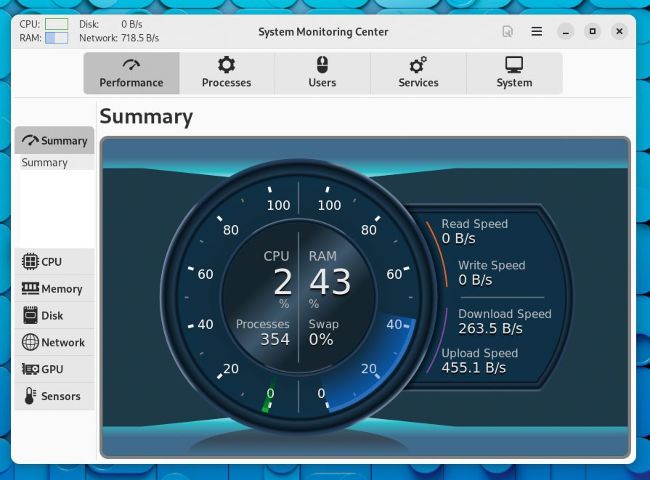Click the Summary sub-item in list
Viewport: 650px width, 480px height.
coord(45,163)
